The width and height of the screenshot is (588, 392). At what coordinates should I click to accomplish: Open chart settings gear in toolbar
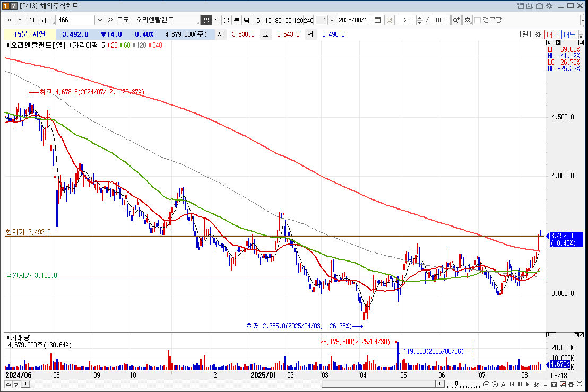click(x=467, y=20)
